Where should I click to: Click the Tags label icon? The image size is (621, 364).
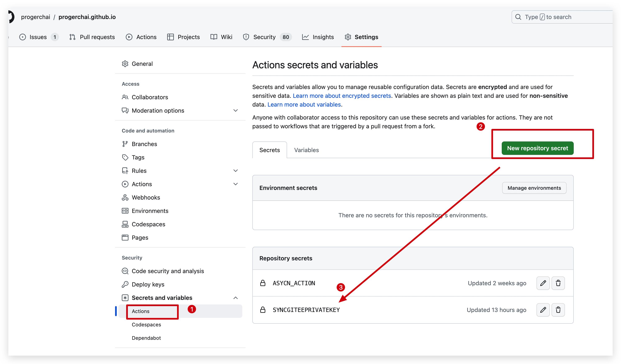(x=125, y=157)
